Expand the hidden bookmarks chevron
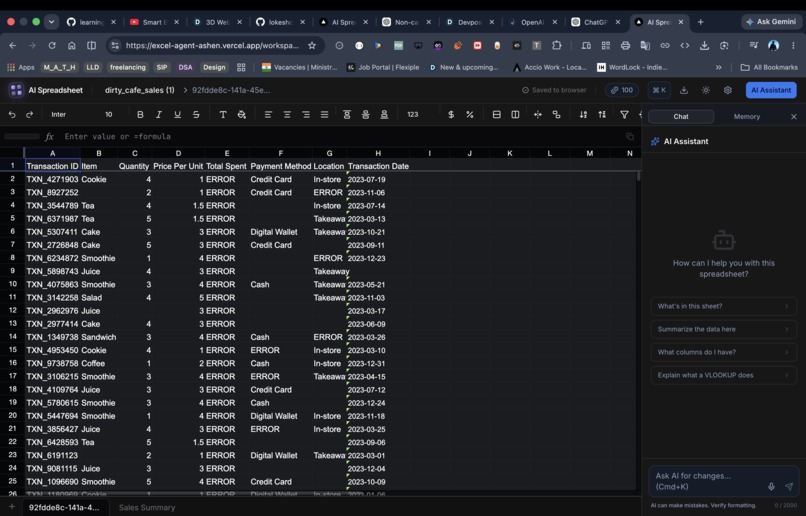Screen dimensions: 806x516 coord(719,67)
